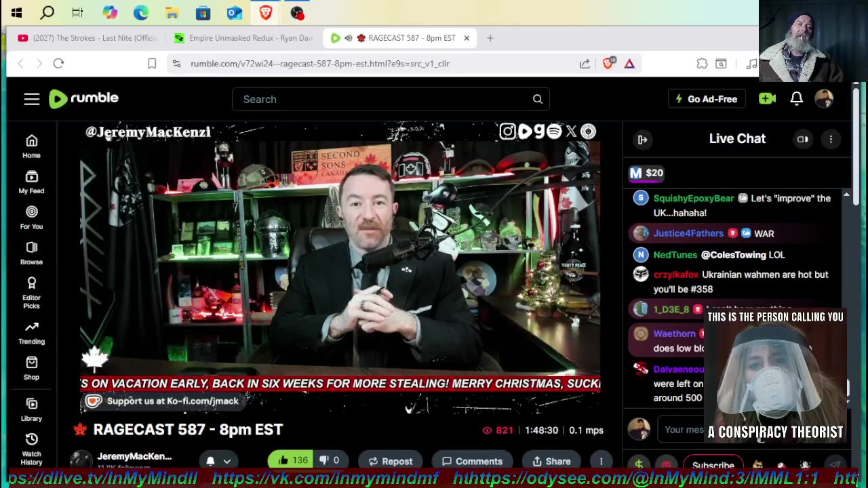Click NedTunes username in chat

(675, 255)
